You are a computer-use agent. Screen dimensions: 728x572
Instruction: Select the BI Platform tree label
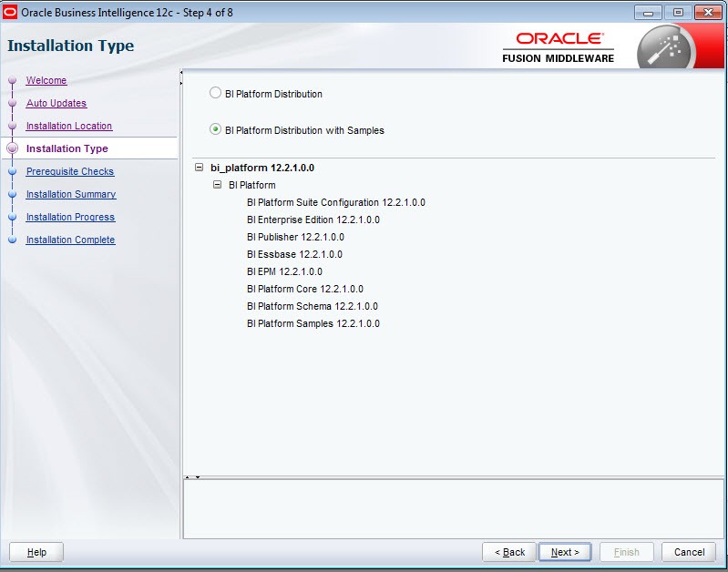point(252,185)
